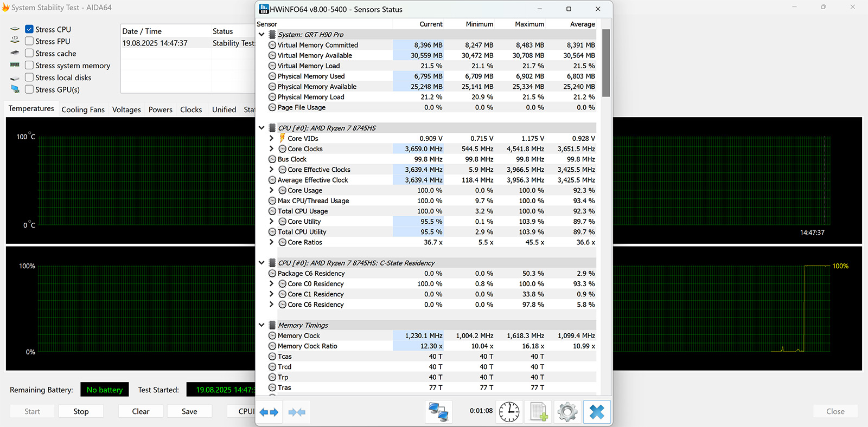Viewport: 868px width, 427px height.
Task: Click the HWiNFO64 collapse columns arrows icon
Action: point(297,412)
